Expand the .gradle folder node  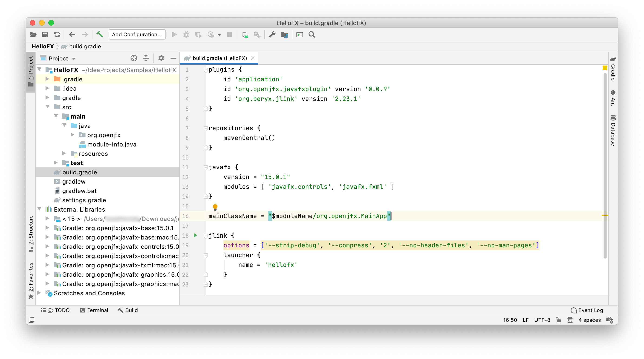[x=47, y=79]
